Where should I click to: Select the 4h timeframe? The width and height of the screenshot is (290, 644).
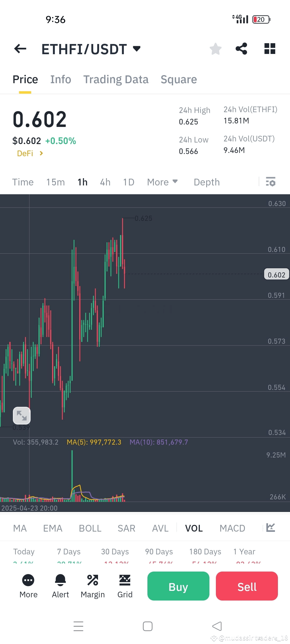click(x=105, y=182)
